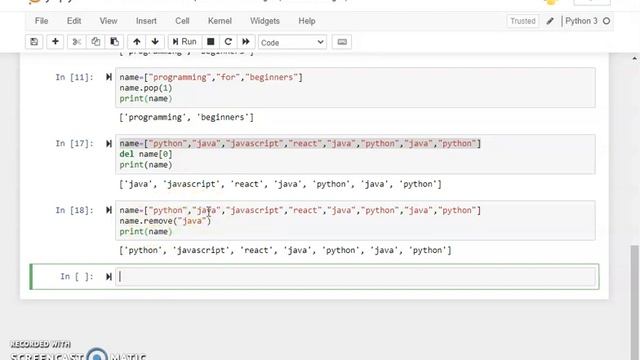Run cell In [18] with its run icon

tap(109, 210)
